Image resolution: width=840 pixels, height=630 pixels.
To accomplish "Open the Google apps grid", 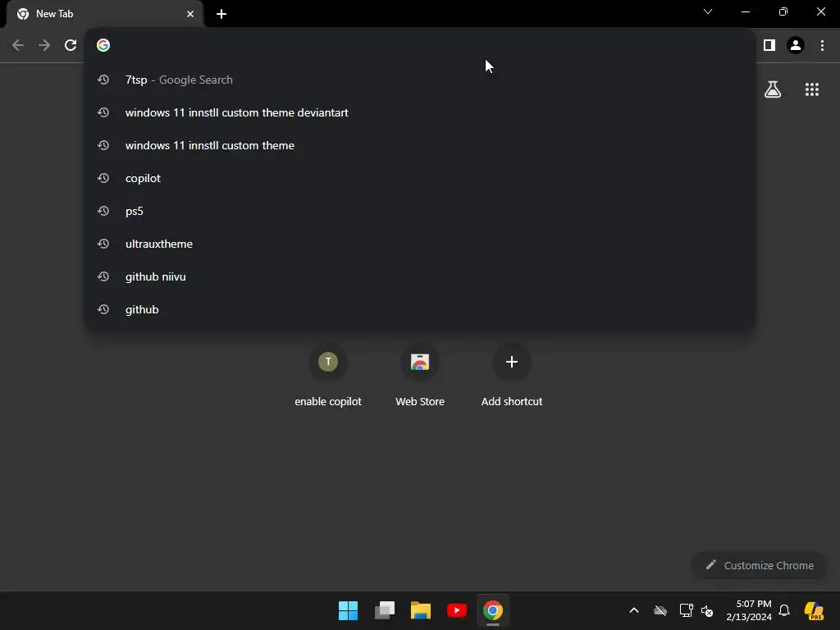I will point(812,89).
